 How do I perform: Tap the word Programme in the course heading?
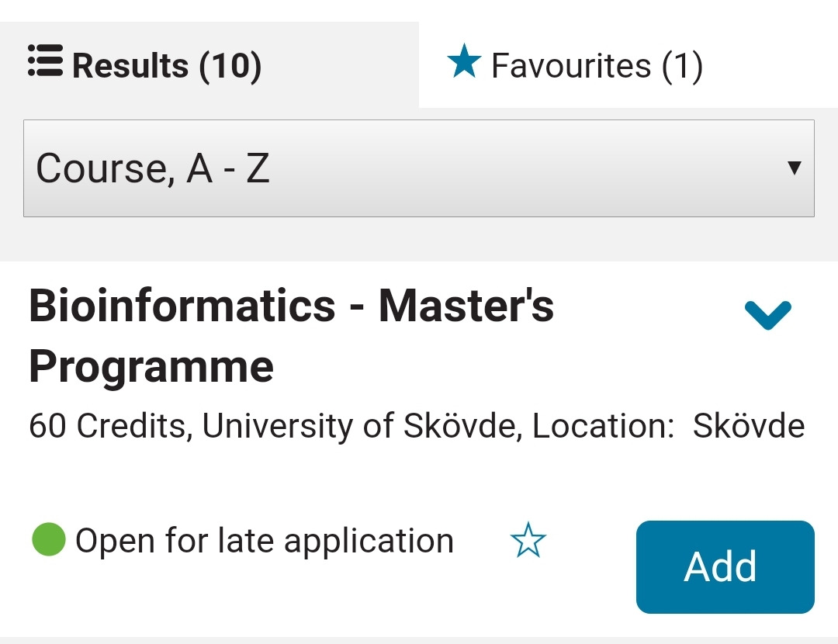[151, 366]
